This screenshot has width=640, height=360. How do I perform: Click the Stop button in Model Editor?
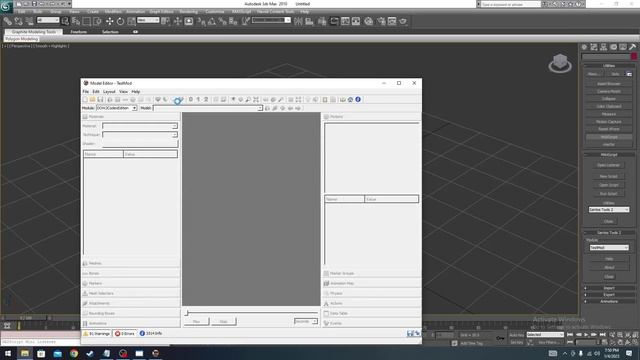click(224, 322)
